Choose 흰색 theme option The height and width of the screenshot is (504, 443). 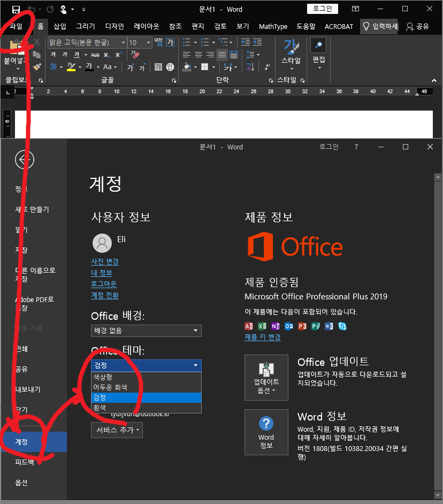[147, 408]
